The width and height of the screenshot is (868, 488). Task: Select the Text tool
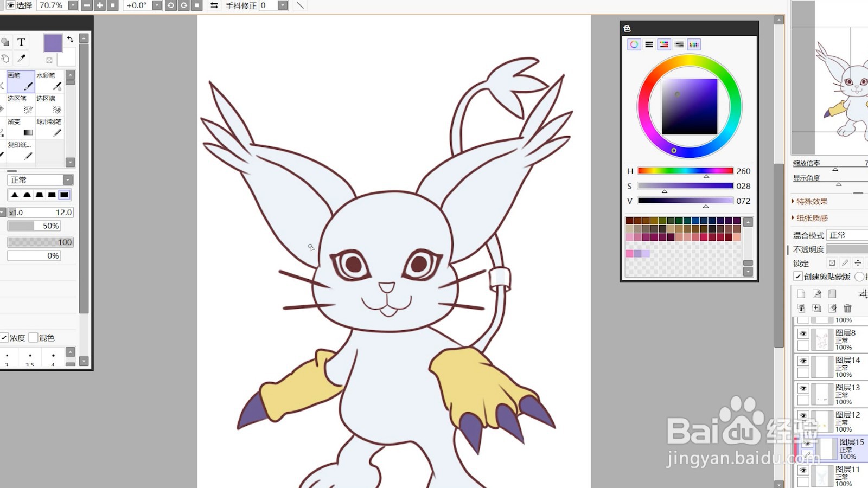(x=22, y=42)
